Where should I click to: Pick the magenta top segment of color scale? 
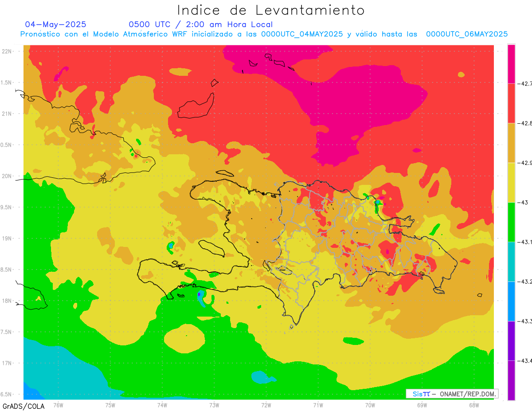pyautogui.click(x=511, y=64)
